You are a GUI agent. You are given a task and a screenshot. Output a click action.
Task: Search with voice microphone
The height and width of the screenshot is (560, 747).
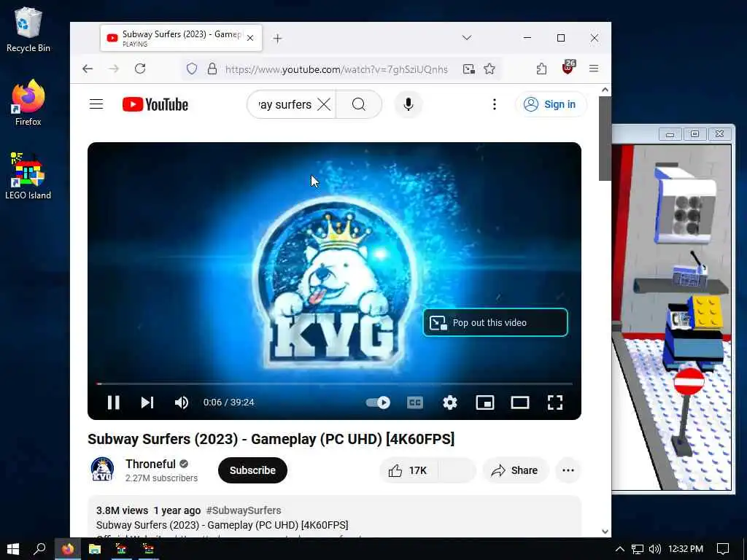(x=409, y=104)
